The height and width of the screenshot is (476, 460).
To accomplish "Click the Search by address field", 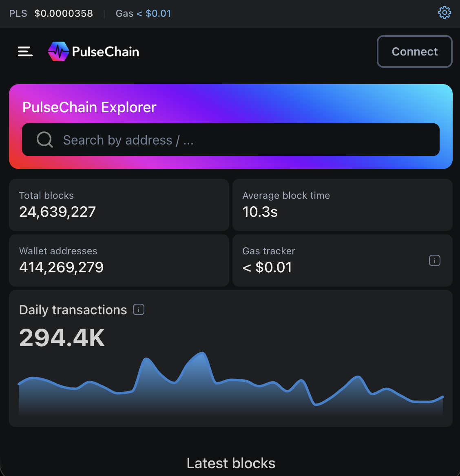I will 245,140.
